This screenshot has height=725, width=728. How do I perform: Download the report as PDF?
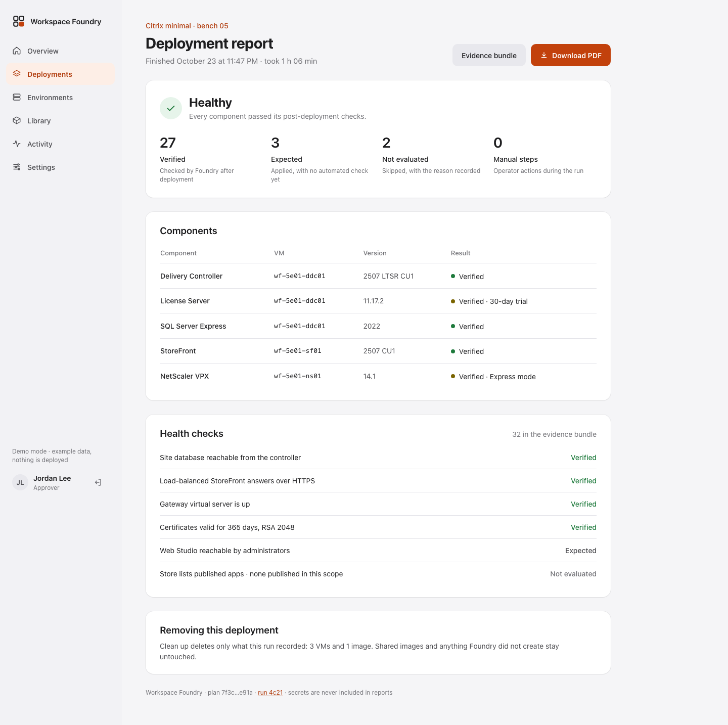pos(571,55)
